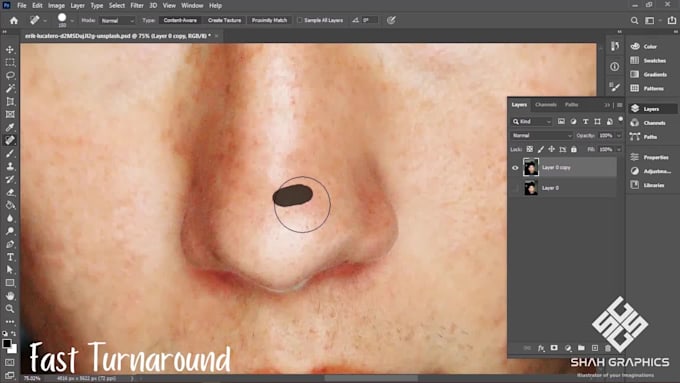Hide Layer 0 copy using eye icon
Image resolution: width=680 pixels, height=383 pixels.
point(515,168)
